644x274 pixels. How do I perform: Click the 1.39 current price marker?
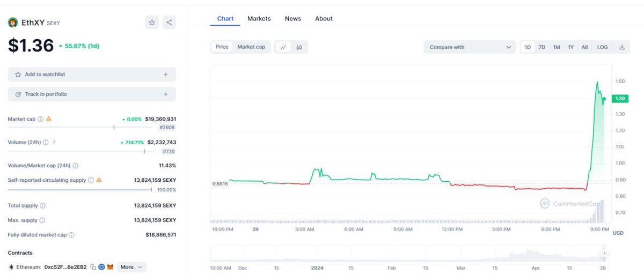coord(620,99)
